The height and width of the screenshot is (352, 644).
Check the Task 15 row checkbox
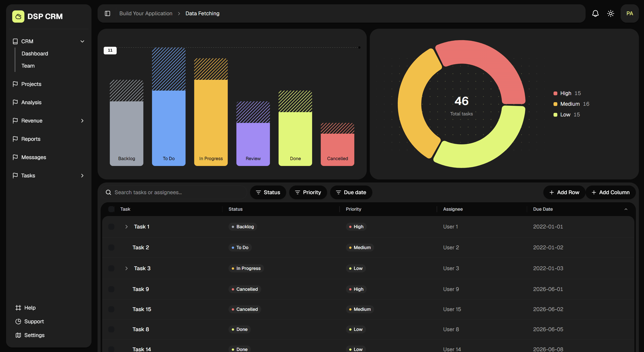pos(111,309)
